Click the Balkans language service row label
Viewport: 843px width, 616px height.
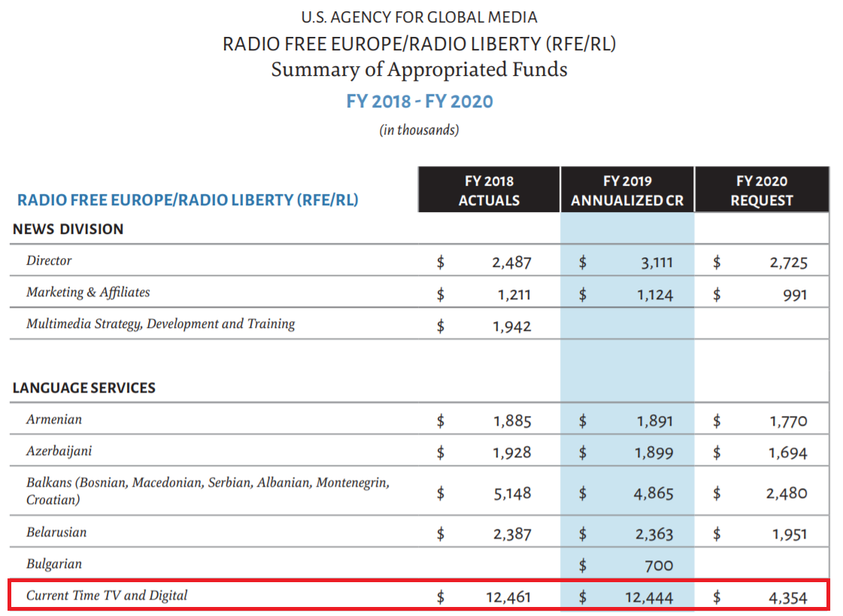(x=208, y=490)
